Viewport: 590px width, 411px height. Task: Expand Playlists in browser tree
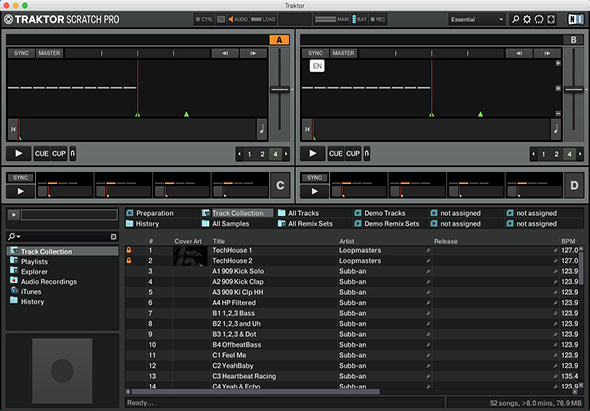coord(14,261)
